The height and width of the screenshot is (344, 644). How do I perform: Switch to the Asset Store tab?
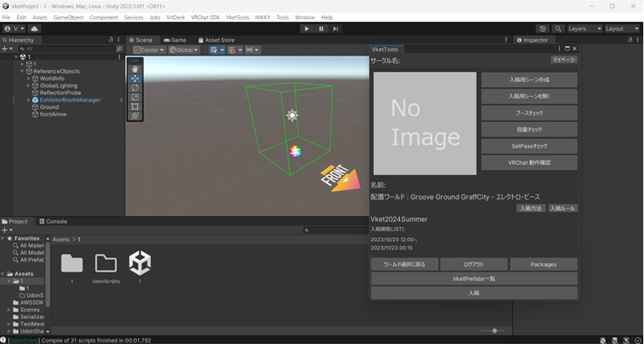tap(216, 40)
